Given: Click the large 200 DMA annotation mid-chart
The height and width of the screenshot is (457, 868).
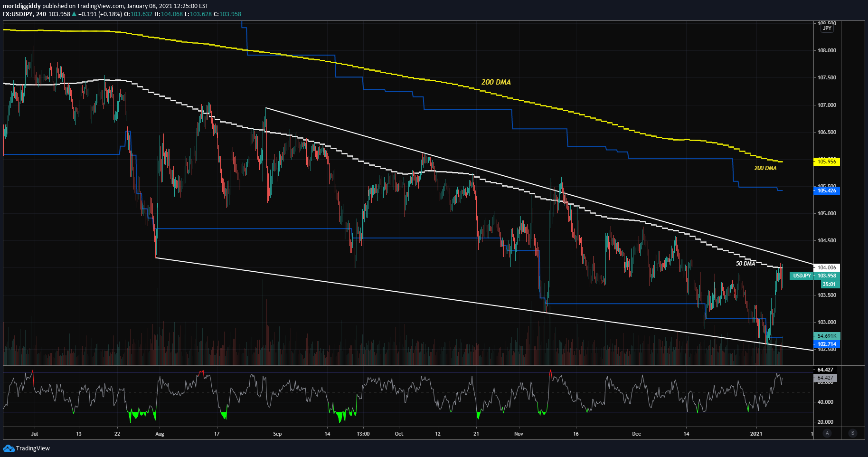Looking at the screenshot, I should click(x=496, y=82).
